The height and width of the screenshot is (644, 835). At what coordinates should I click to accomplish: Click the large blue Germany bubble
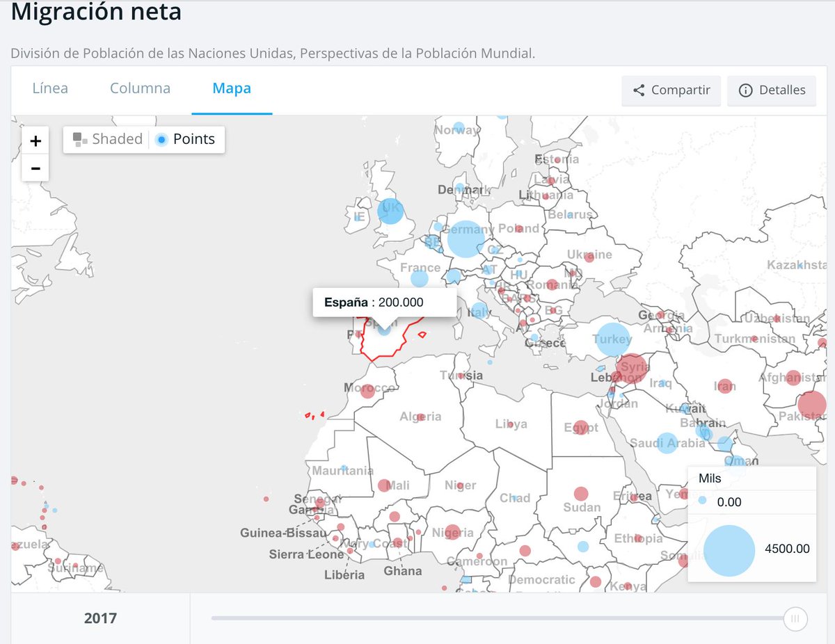click(466, 239)
